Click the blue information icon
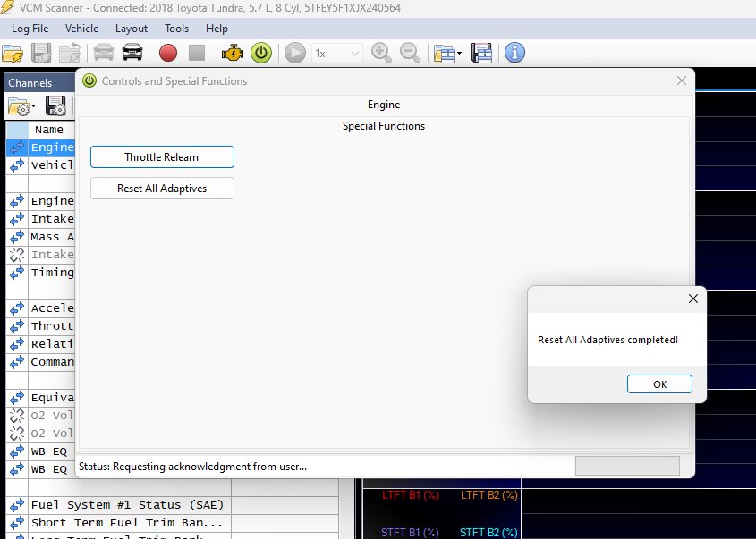 point(514,53)
